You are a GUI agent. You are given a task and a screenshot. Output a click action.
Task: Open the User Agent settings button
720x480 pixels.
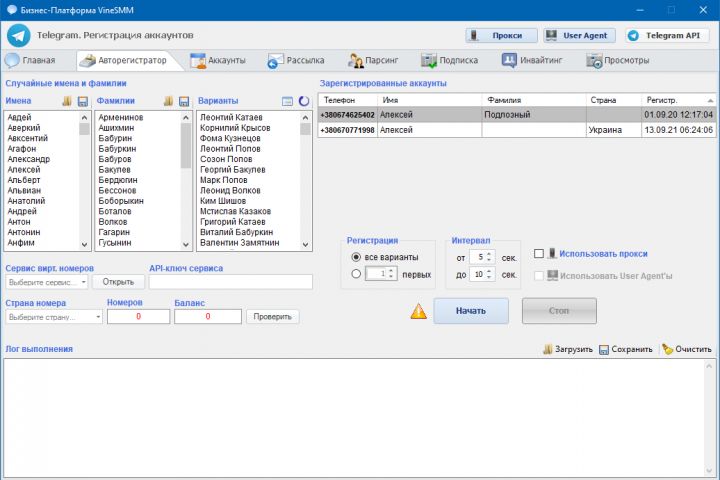point(579,35)
